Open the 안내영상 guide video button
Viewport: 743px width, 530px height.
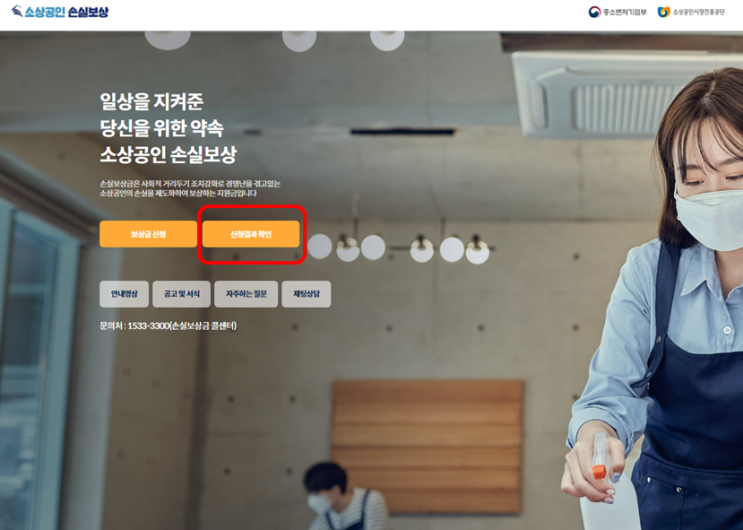(124, 294)
